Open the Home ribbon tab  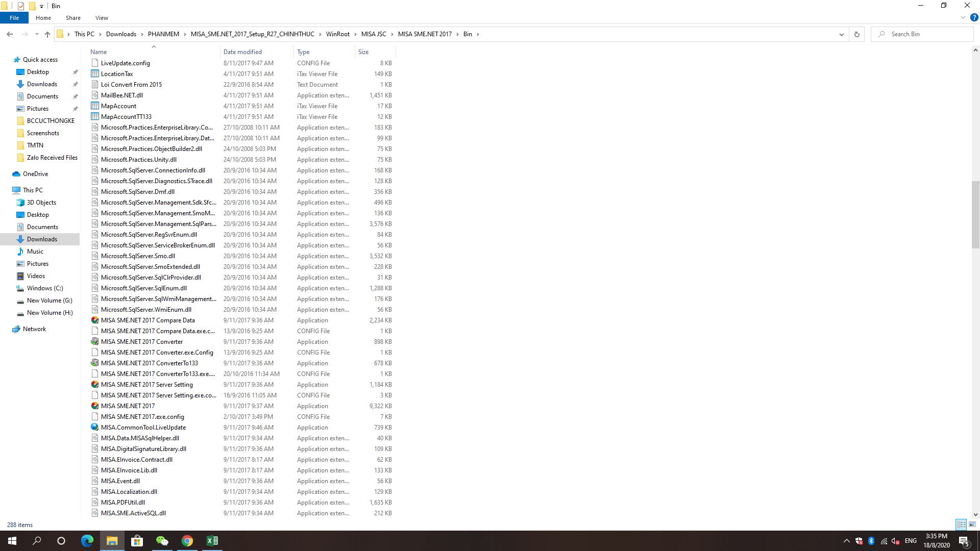(x=43, y=18)
